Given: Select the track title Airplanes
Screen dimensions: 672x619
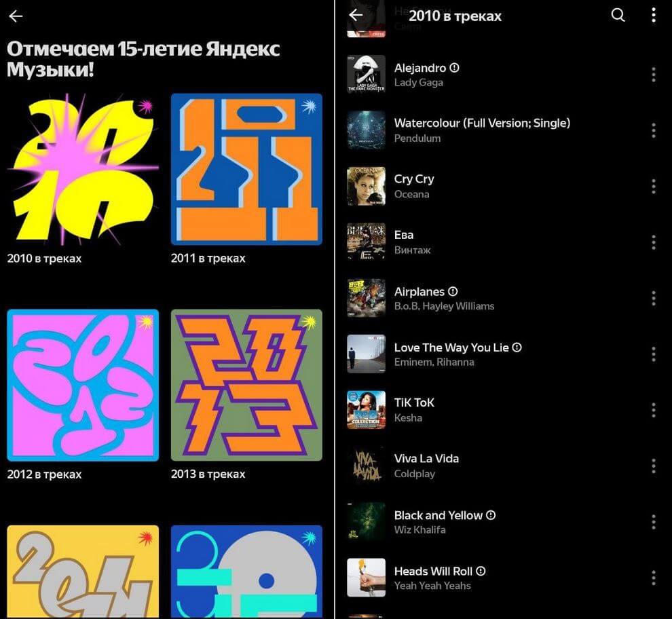Looking at the screenshot, I should (x=419, y=292).
